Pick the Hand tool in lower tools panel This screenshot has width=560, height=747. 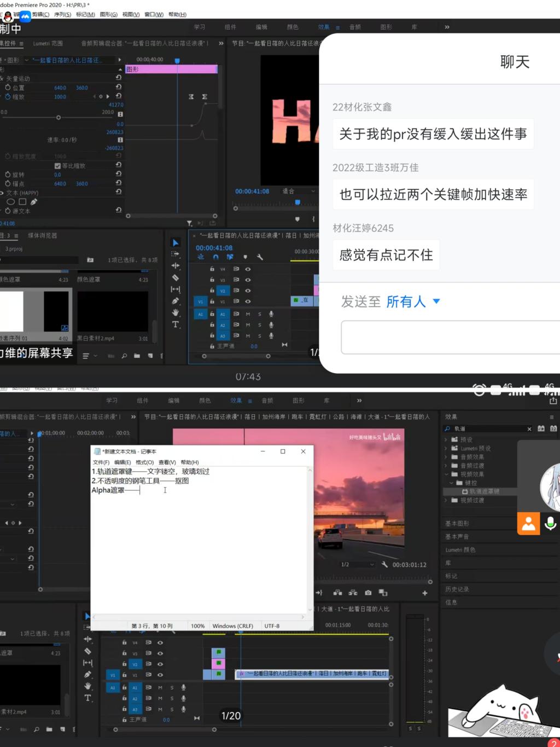[x=87, y=686]
